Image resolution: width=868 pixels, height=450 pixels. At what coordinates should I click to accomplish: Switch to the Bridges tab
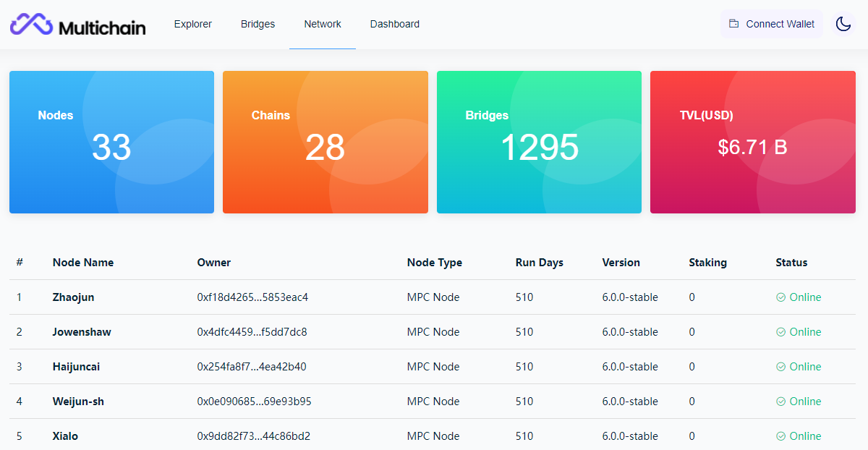coord(258,24)
